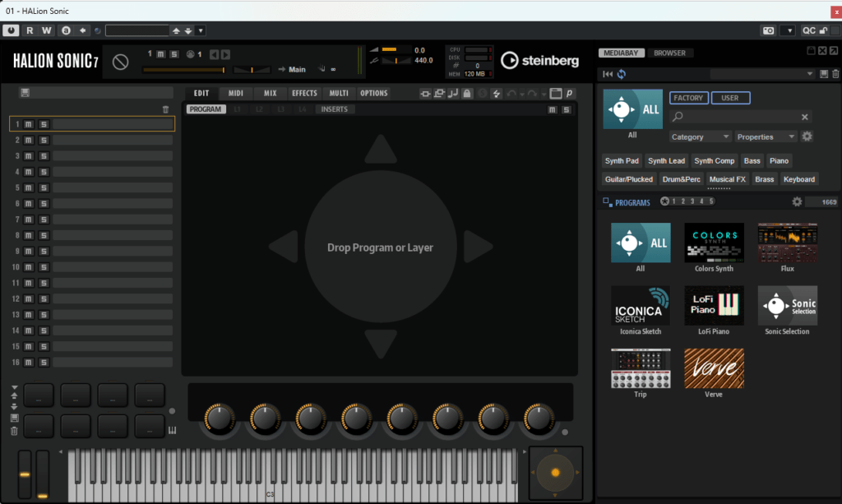Click the lightning bolt icon in the edit toolbar
Image resolution: width=842 pixels, height=504 pixels.
[x=496, y=94]
